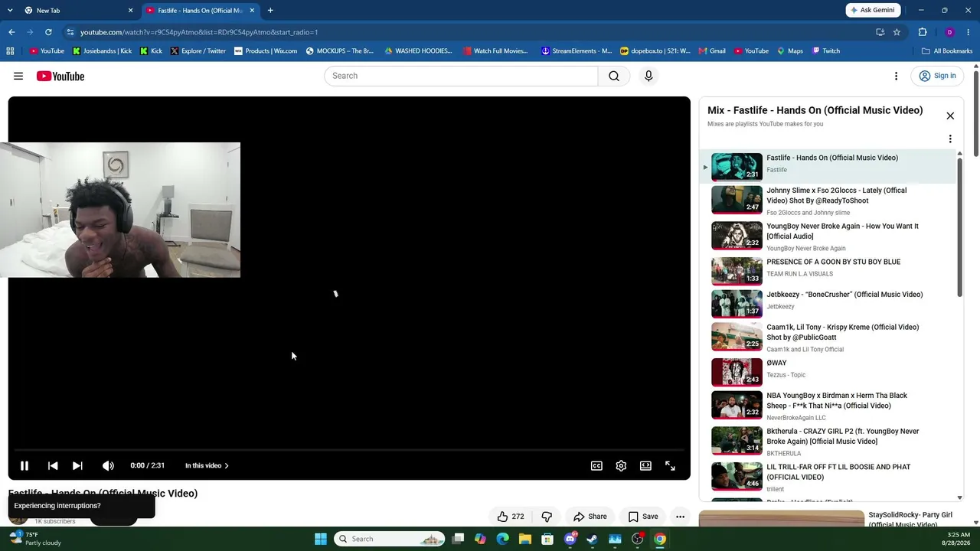Image resolution: width=980 pixels, height=551 pixels.
Task: Open Microsoft Edge from the taskbar
Action: pos(502,539)
